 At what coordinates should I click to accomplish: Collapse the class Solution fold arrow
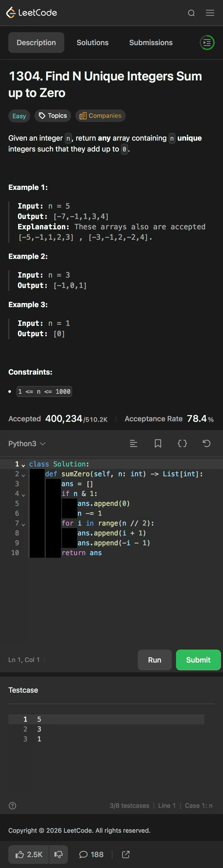click(23, 465)
